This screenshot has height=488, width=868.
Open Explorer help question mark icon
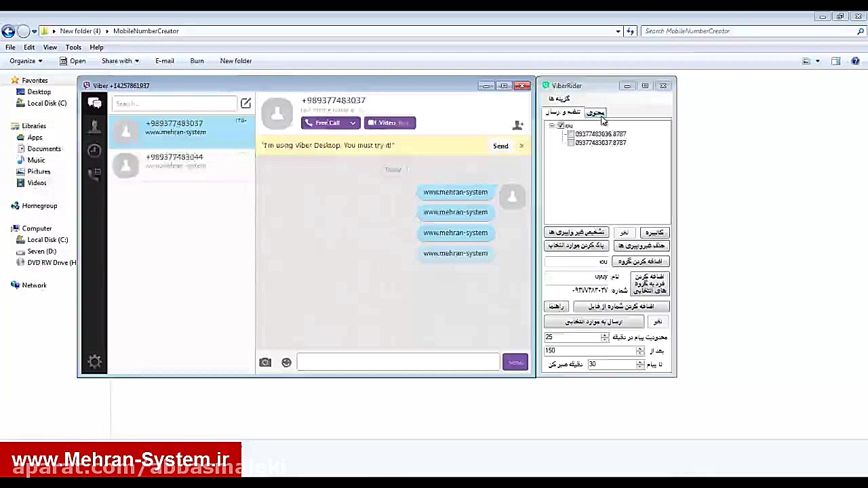coord(855,61)
